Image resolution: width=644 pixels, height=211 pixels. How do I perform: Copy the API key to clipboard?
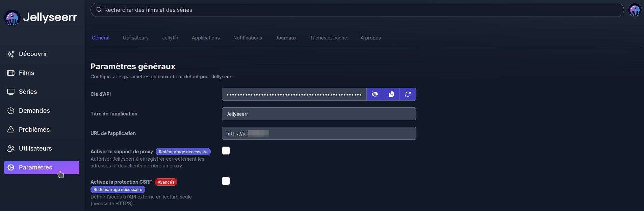coord(391,94)
